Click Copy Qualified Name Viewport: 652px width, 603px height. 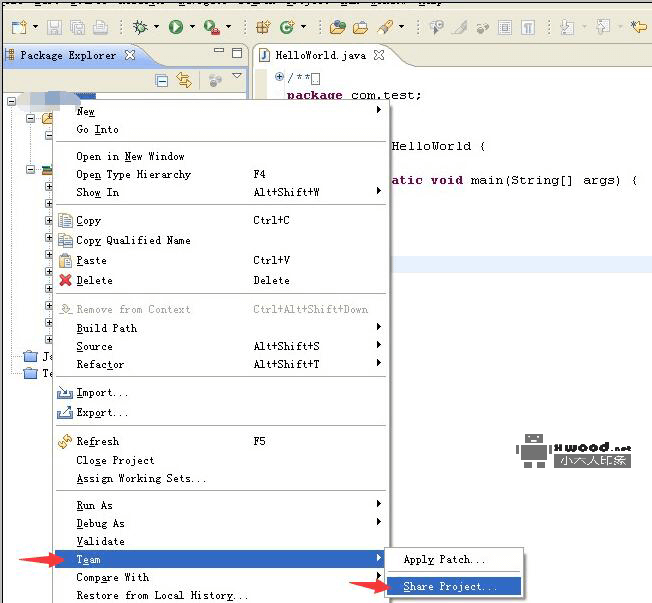coord(221,240)
